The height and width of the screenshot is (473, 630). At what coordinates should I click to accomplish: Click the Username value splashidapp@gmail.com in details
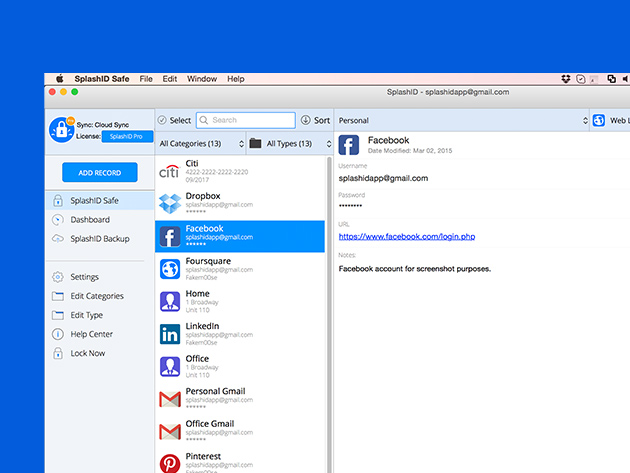click(383, 178)
